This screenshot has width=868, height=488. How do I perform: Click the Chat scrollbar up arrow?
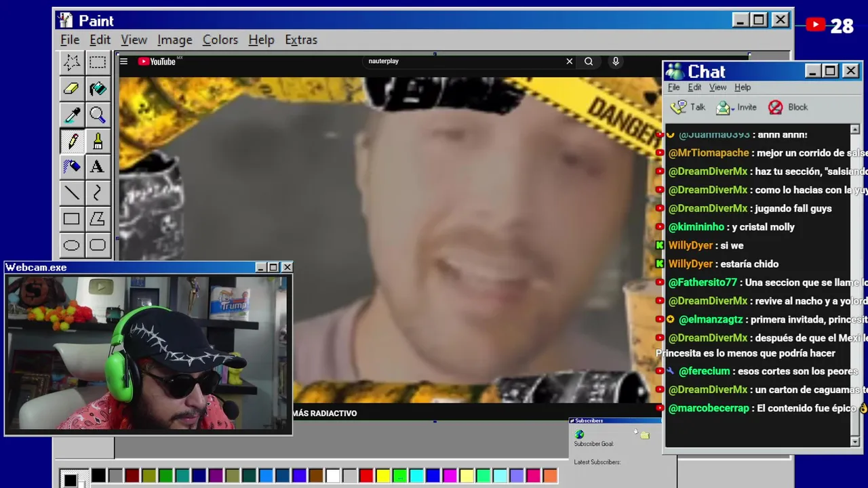click(x=854, y=129)
